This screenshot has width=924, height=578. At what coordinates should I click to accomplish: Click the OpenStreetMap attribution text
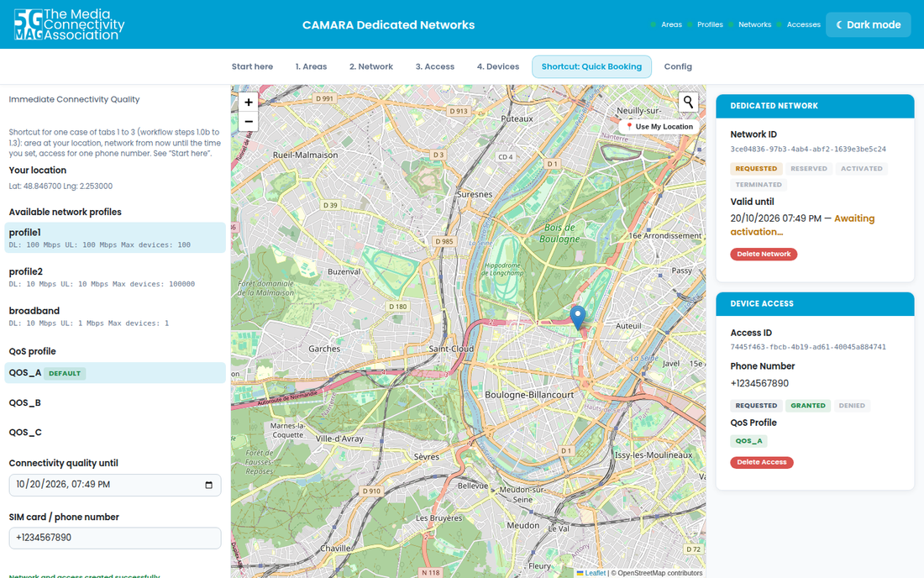pos(657,573)
